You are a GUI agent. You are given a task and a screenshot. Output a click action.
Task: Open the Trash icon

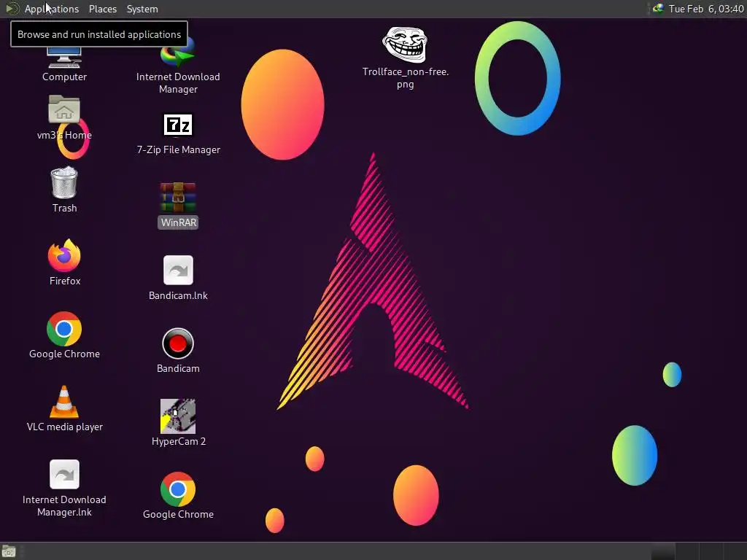coord(64,182)
